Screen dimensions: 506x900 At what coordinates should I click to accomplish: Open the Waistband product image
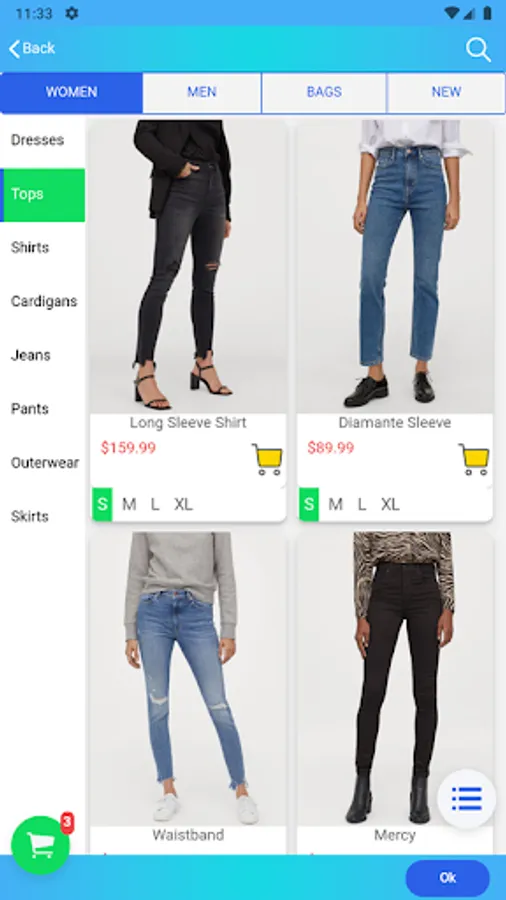coord(188,678)
